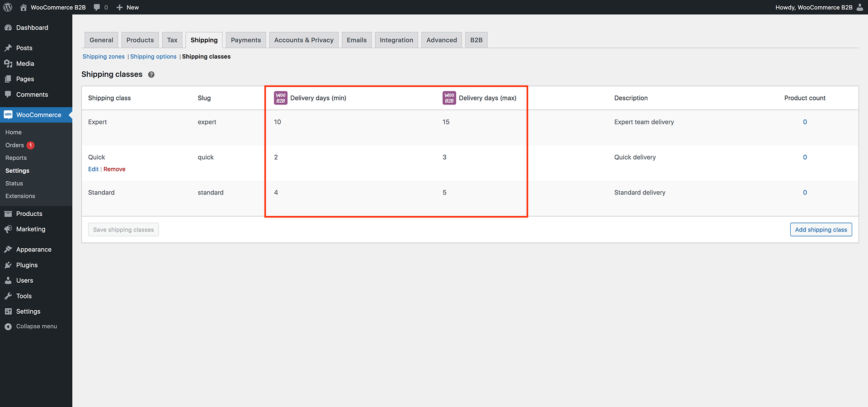Open the Payments tab
The height and width of the screenshot is (407, 868).
click(x=246, y=40)
